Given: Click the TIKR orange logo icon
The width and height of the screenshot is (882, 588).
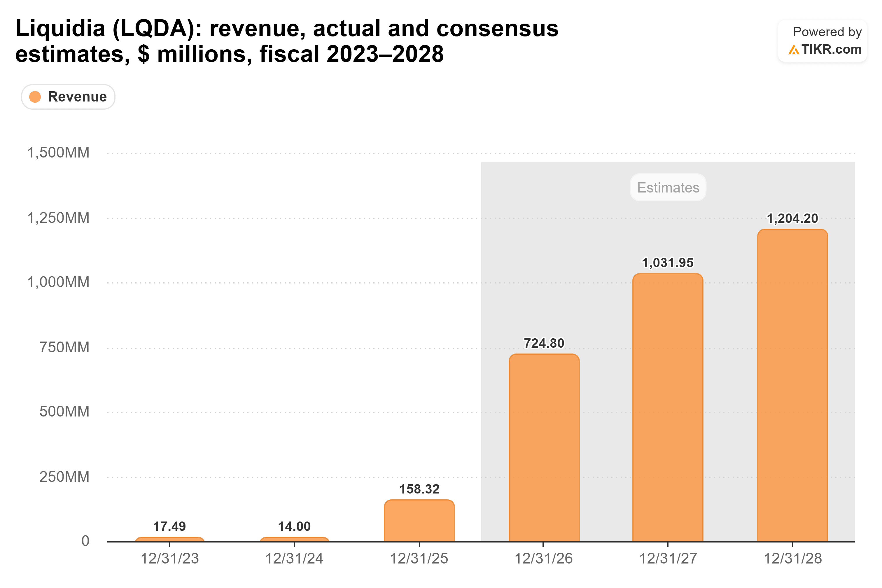Looking at the screenshot, I should tap(794, 50).
